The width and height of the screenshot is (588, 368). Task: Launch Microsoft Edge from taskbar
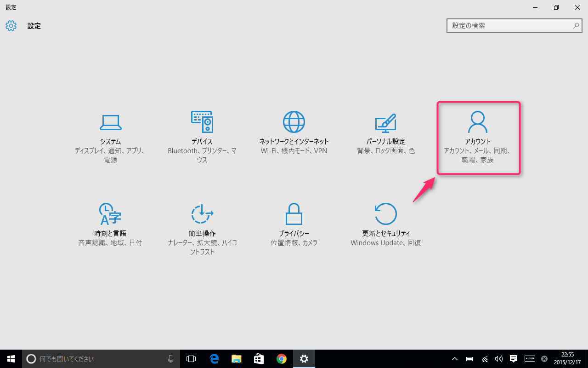coord(214,359)
